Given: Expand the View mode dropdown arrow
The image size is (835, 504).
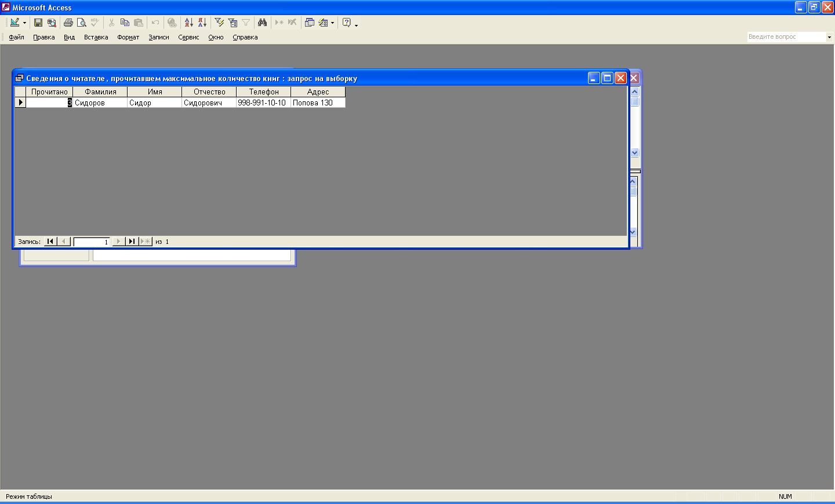Looking at the screenshot, I should coord(24,23).
